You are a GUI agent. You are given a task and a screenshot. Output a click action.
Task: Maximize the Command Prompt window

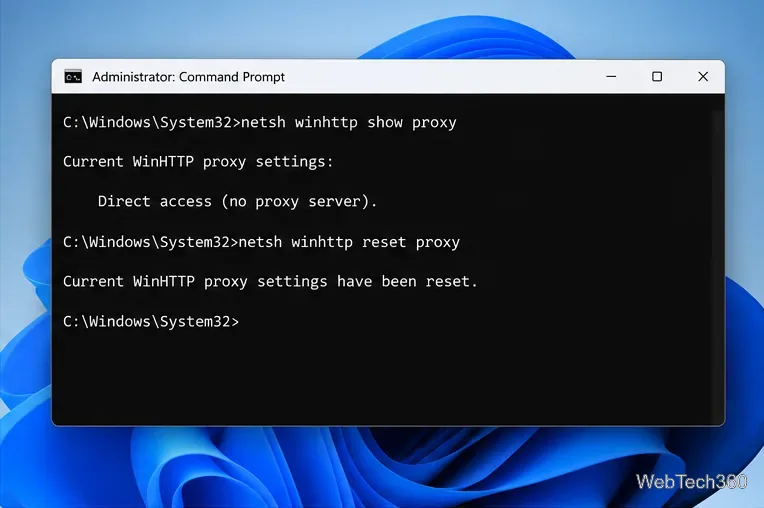[x=657, y=76]
